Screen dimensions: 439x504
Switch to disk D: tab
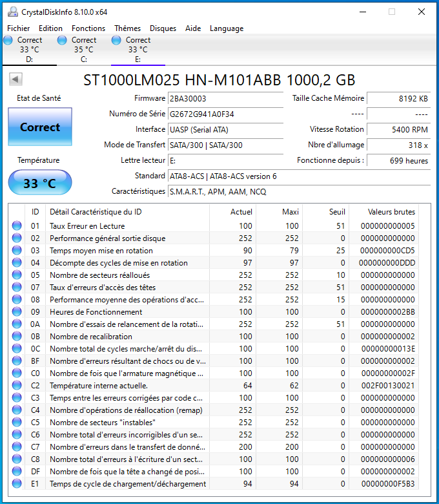(30, 50)
